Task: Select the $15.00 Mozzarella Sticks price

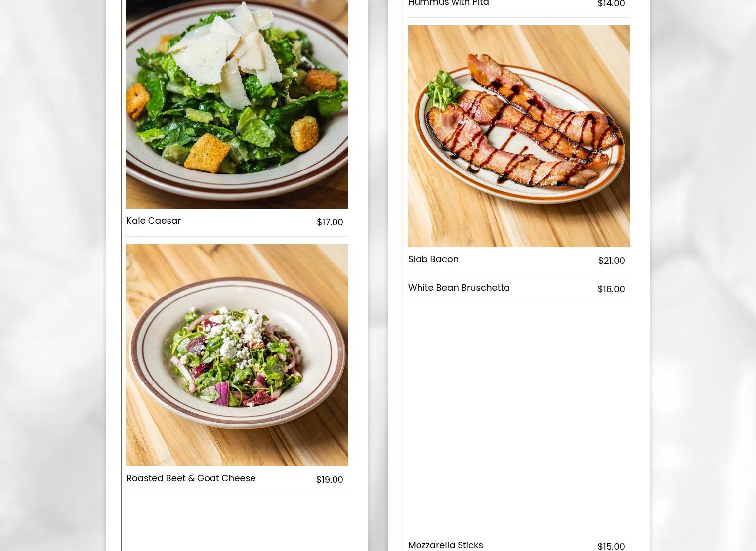Action: [x=611, y=546]
